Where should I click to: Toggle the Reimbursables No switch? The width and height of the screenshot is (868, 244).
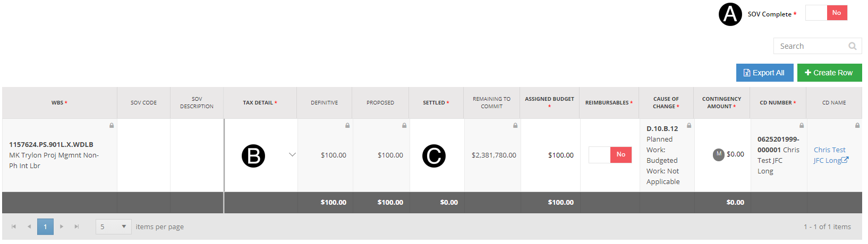tap(610, 155)
